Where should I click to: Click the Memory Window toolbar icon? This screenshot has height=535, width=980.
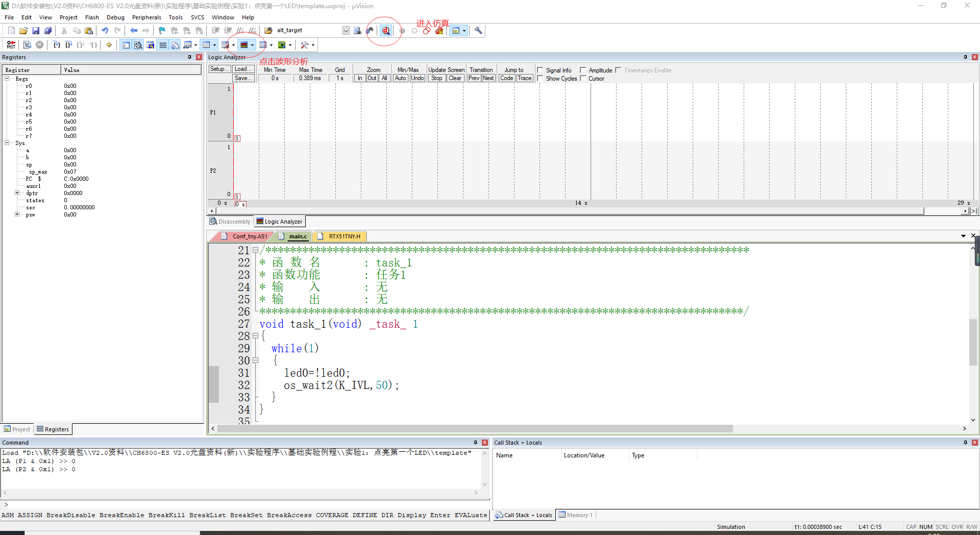pos(206,45)
